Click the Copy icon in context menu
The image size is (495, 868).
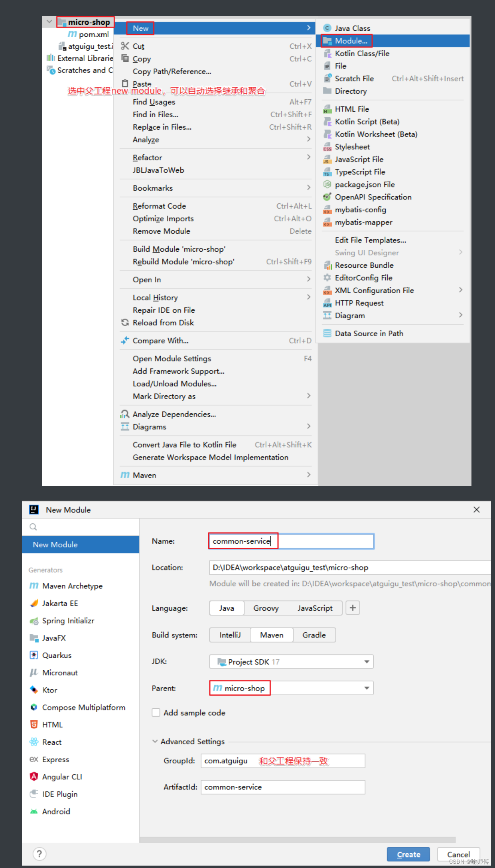[x=125, y=58]
